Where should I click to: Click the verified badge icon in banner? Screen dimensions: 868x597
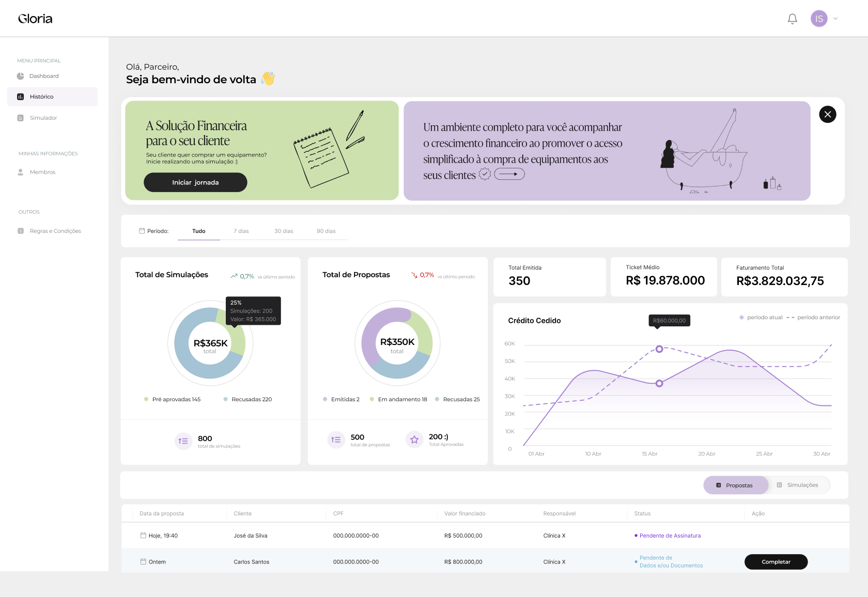coord(485,174)
